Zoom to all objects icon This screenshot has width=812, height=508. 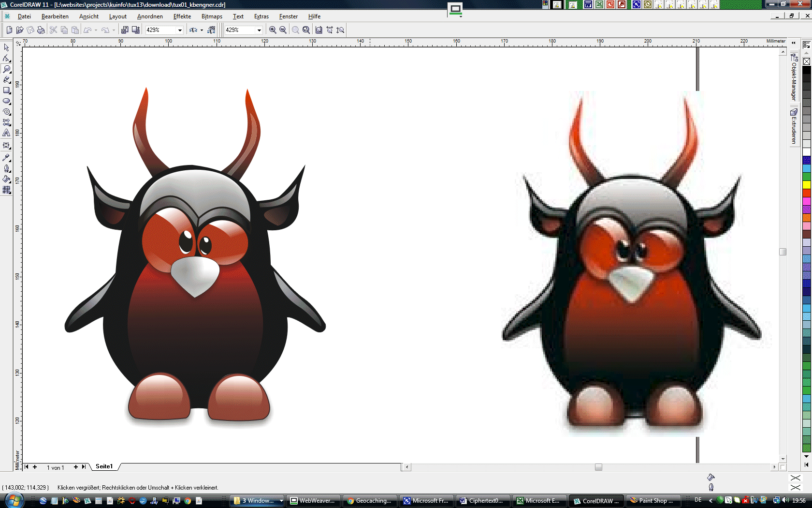coord(306,30)
